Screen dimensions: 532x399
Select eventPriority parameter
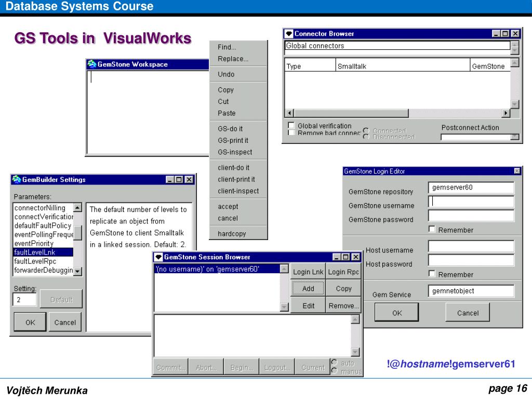(43, 243)
